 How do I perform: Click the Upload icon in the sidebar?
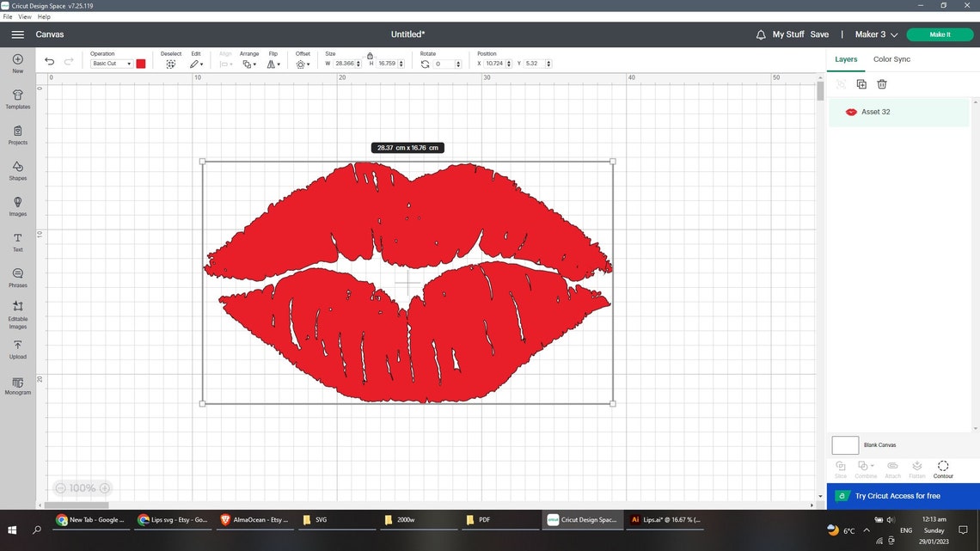tap(17, 347)
